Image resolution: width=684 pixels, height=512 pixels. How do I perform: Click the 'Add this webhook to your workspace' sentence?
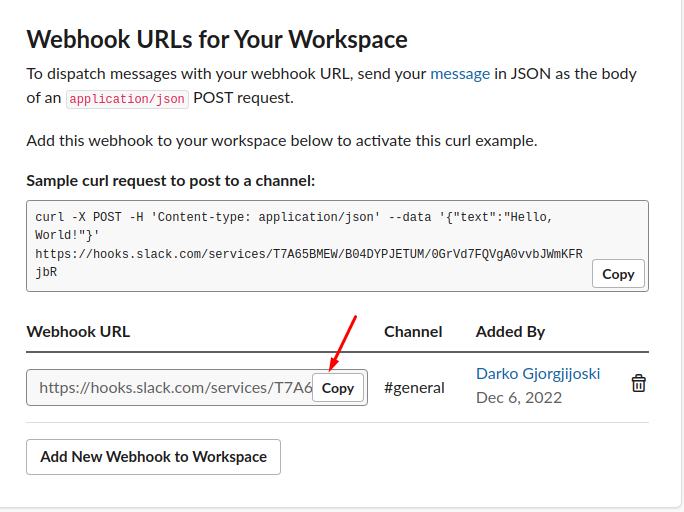click(282, 141)
